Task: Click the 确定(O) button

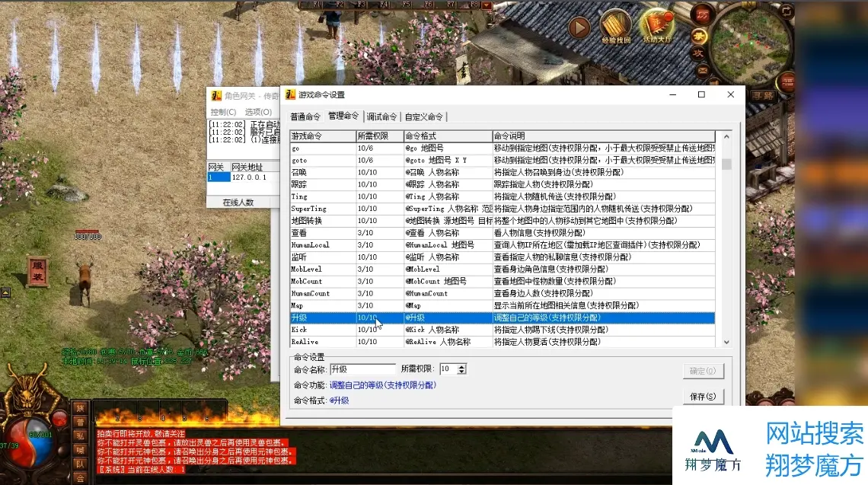Action: (703, 371)
